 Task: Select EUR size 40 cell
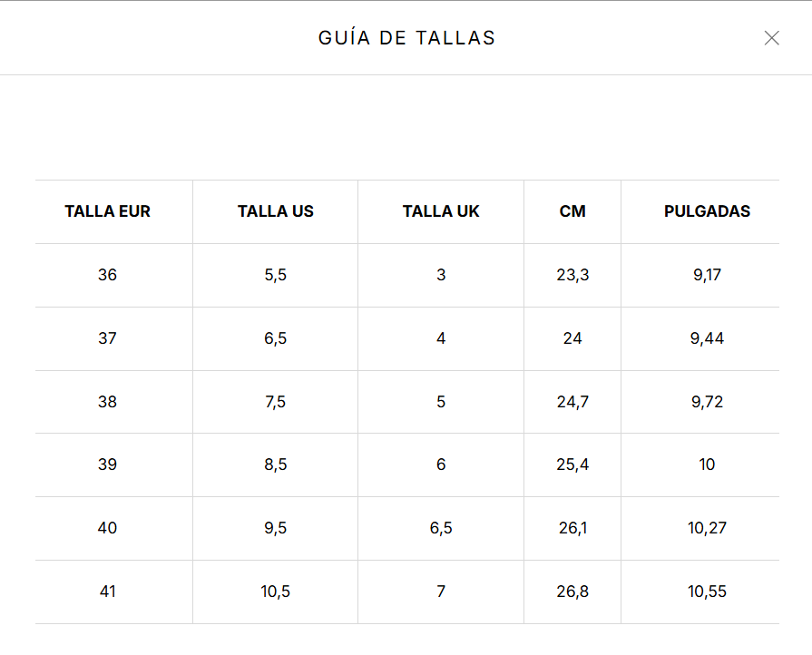(x=107, y=528)
